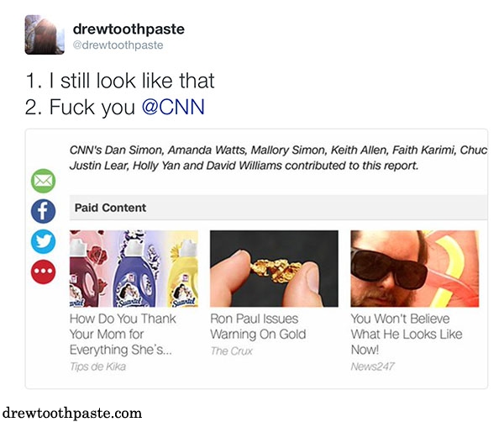Open the red more-options share icon
Screen dimensions: 504x422
(x=43, y=272)
